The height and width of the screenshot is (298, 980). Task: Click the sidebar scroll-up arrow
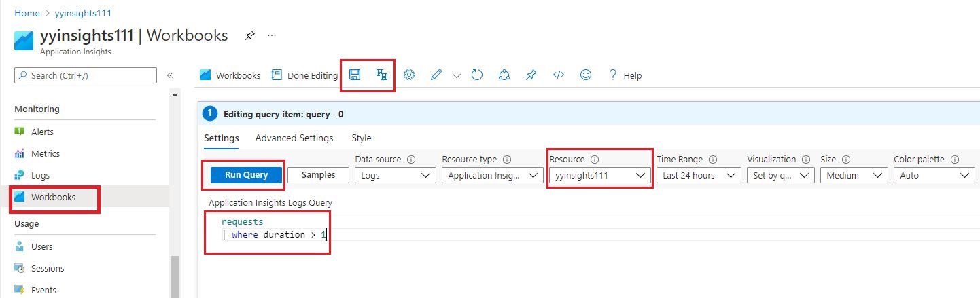pos(175,94)
